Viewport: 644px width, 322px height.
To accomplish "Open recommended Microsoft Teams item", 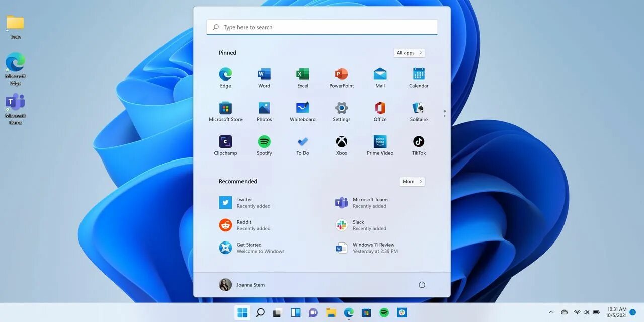I will click(x=362, y=203).
